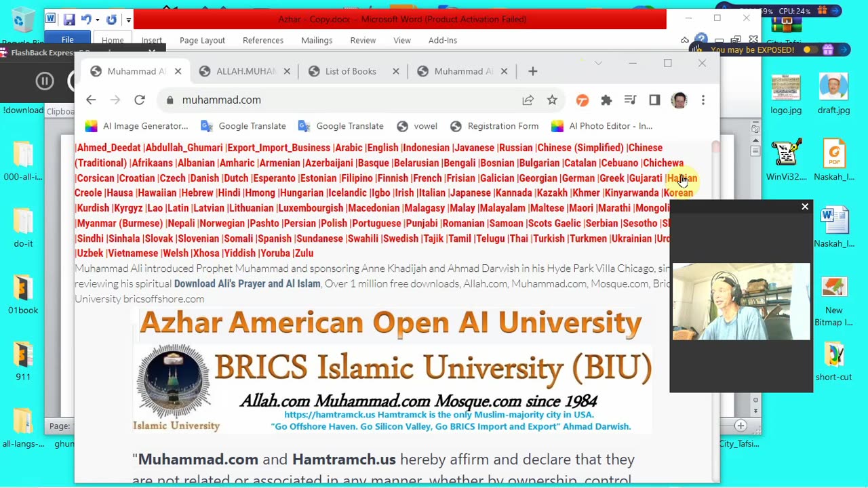Open Ahmed_Deedat link
This screenshot has height=488, width=868.
(x=108, y=148)
